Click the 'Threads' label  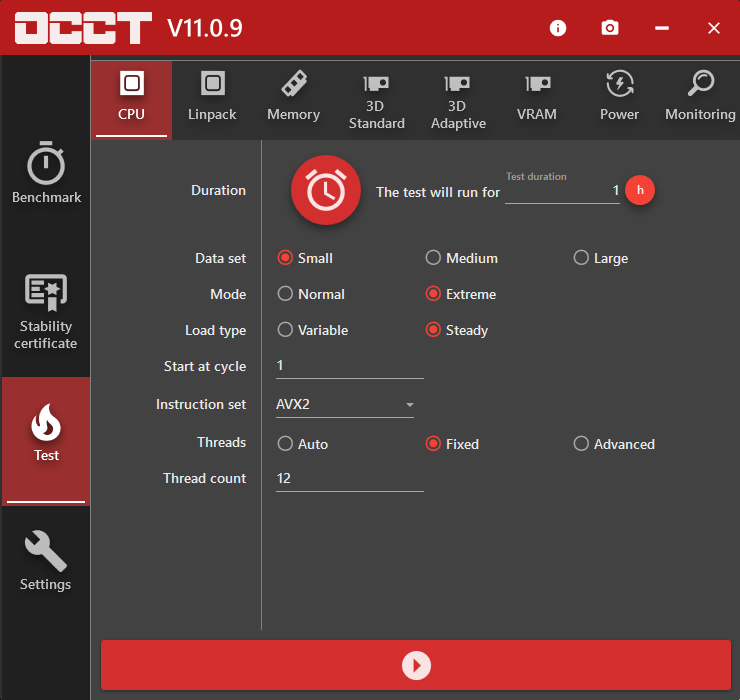(221, 442)
